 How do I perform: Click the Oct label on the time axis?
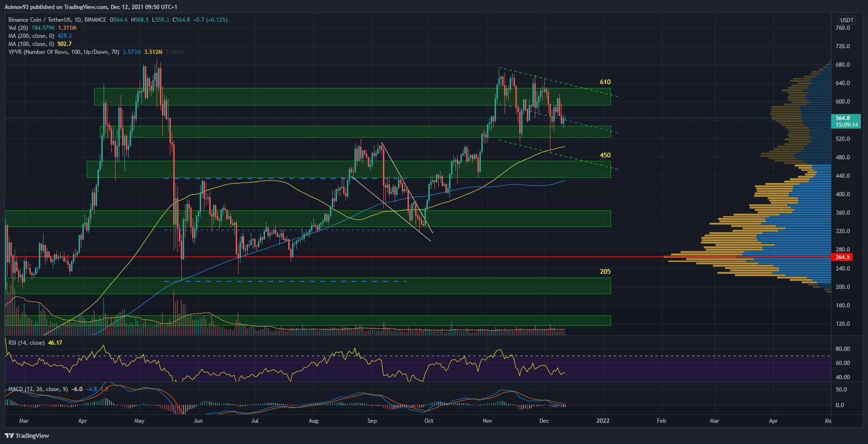(x=429, y=421)
